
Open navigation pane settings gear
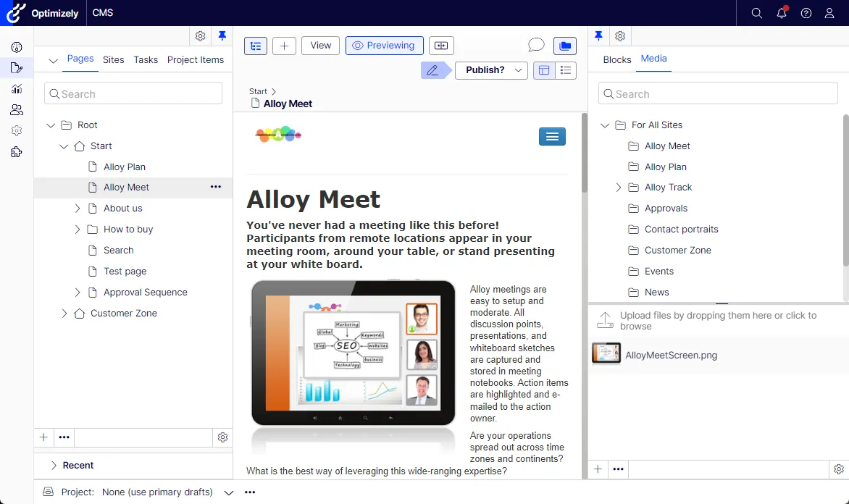(201, 36)
